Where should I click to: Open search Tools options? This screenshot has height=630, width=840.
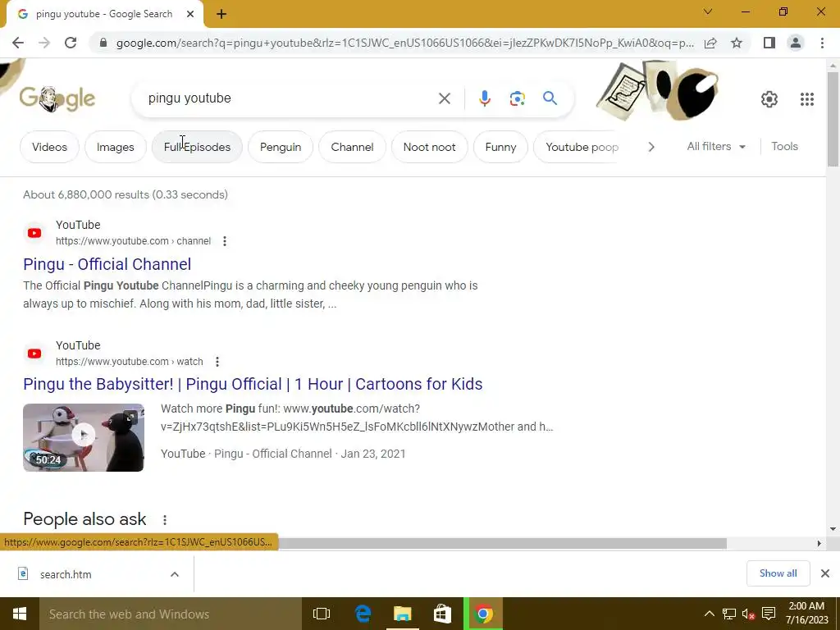coord(784,146)
